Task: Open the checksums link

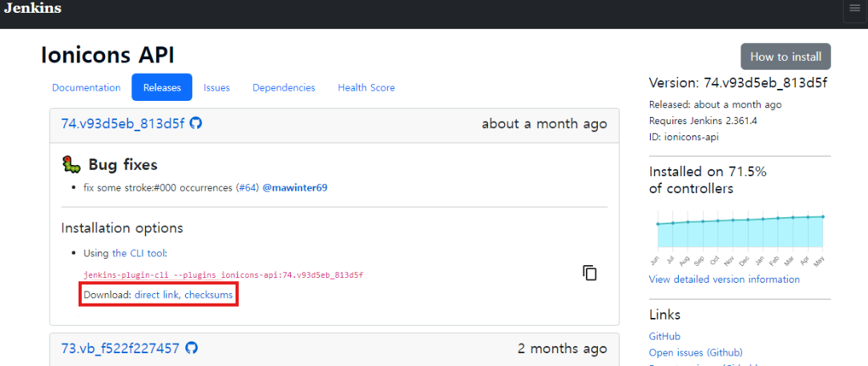Action: tap(208, 296)
